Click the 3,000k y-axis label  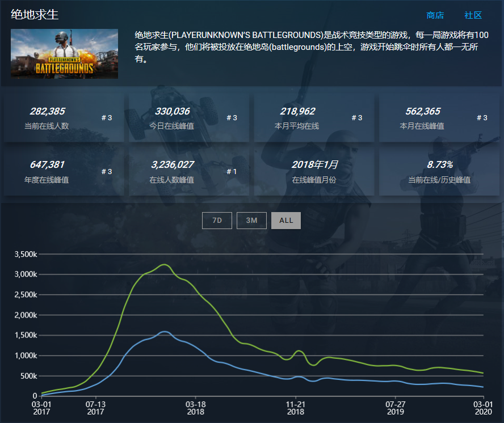26,274
